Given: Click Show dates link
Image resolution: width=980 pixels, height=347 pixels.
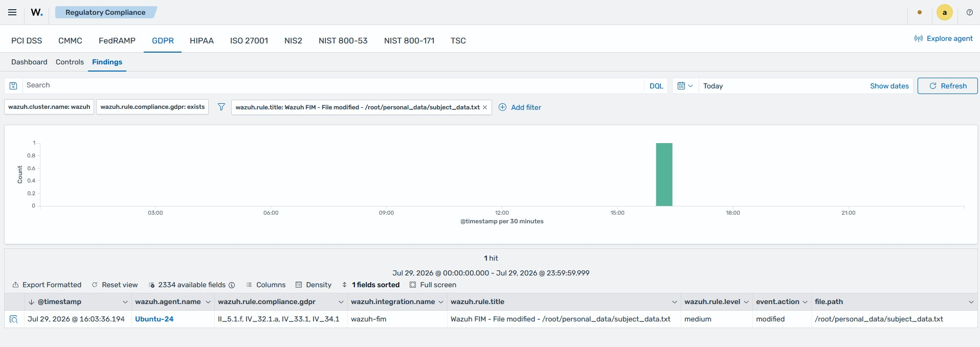Looking at the screenshot, I should pos(889,86).
